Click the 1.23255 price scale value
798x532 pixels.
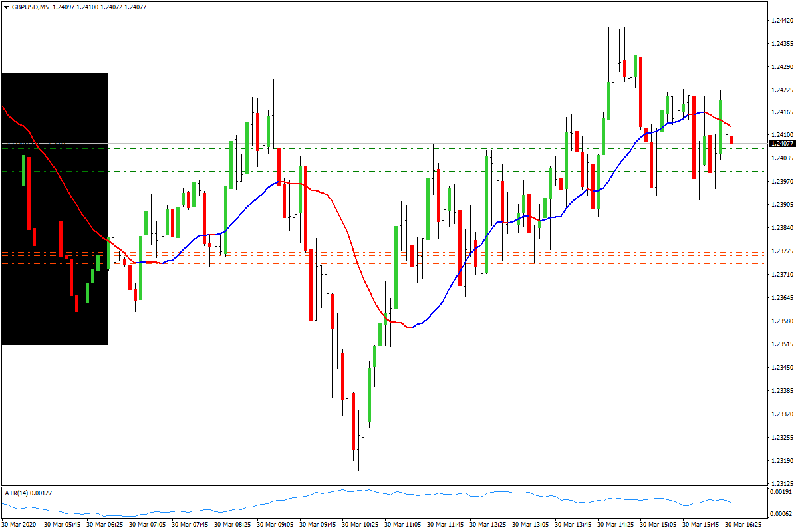click(x=783, y=438)
